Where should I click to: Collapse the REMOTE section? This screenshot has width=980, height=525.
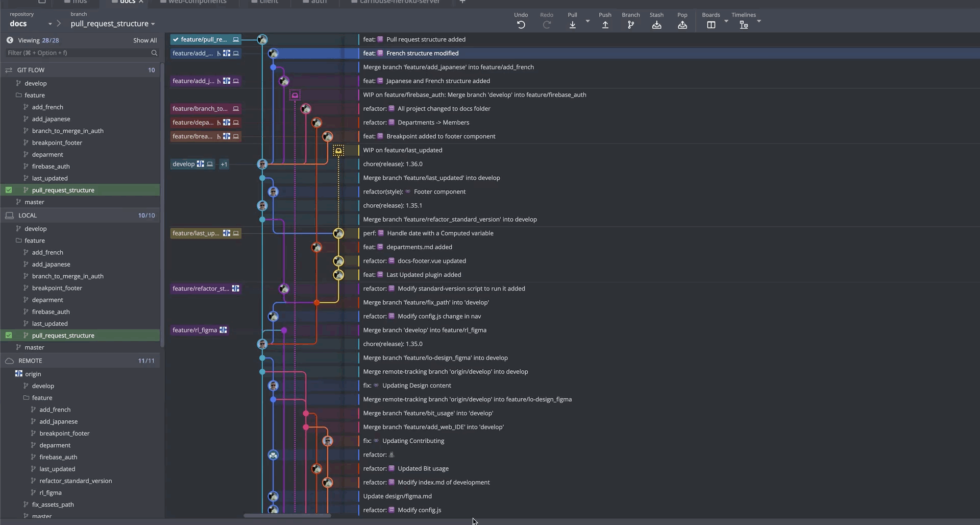pyautogui.click(x=30, y=361)
